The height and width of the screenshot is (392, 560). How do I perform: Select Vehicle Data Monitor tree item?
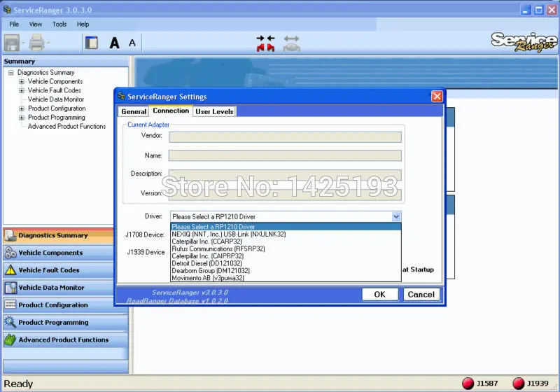(x=56, y=99)
